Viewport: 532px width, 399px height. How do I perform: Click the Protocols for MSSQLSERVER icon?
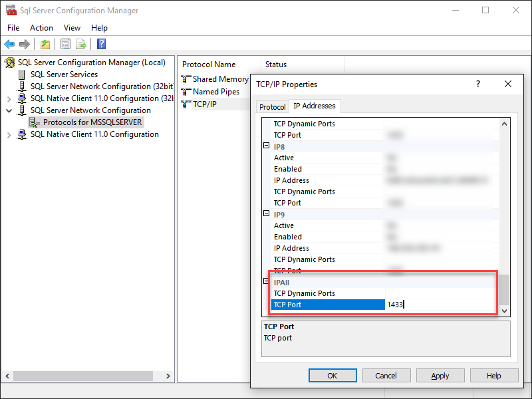[35, 122]
